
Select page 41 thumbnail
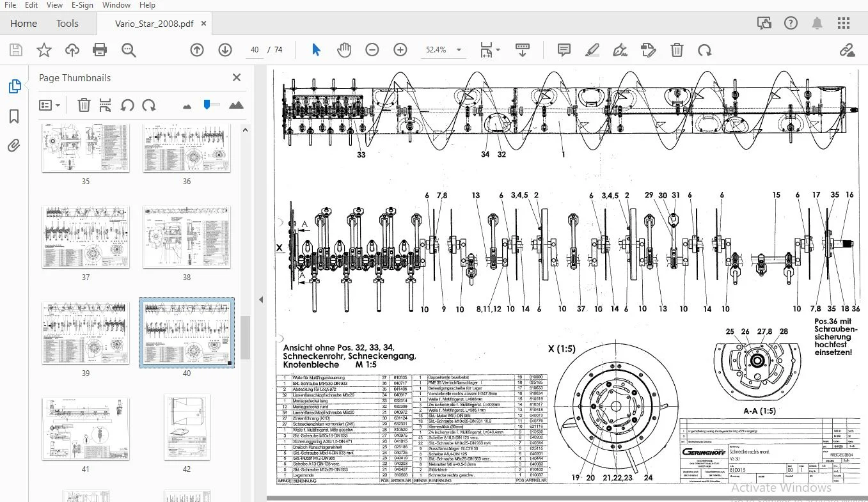86,428
